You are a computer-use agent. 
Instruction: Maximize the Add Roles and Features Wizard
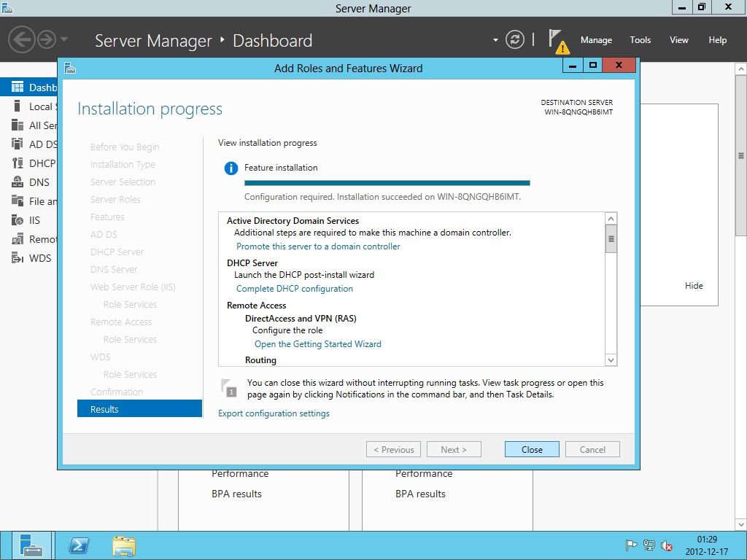592,66
